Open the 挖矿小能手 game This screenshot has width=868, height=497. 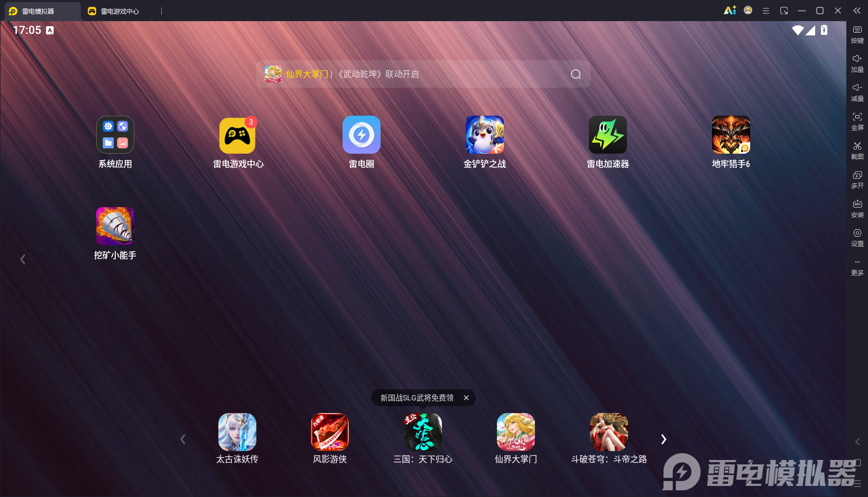pos(115,226)
